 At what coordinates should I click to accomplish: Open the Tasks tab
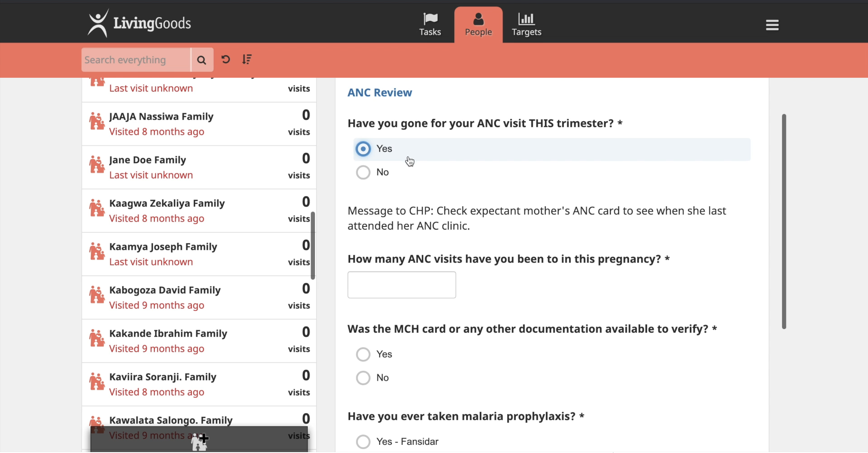tap(429, 25)
